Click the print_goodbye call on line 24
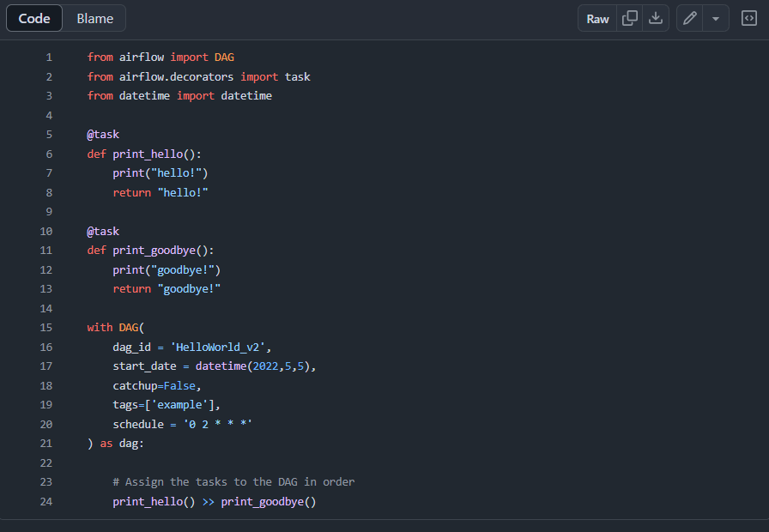Screen dimensions: 769x532 (267, 501)
